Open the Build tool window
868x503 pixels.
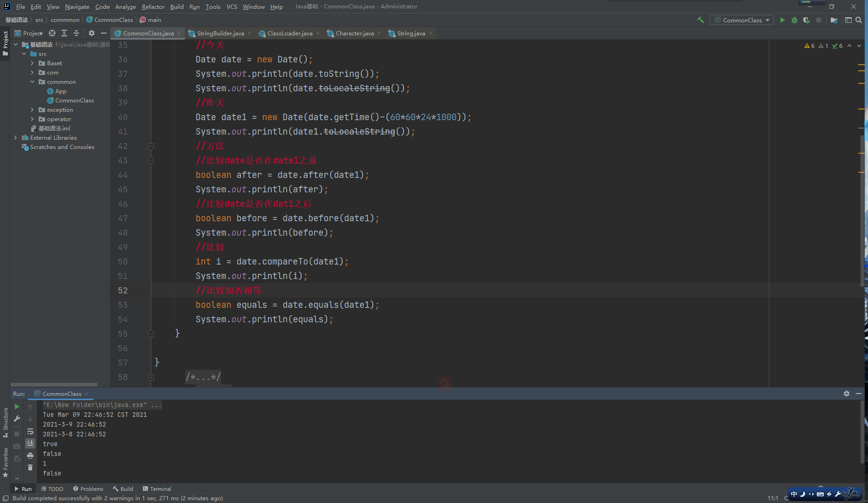(x=123, y=489)
